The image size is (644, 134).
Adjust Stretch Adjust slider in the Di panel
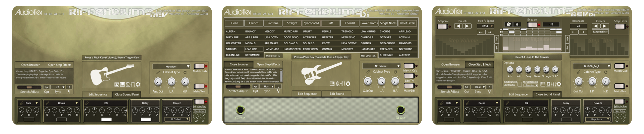pos(238,87)
